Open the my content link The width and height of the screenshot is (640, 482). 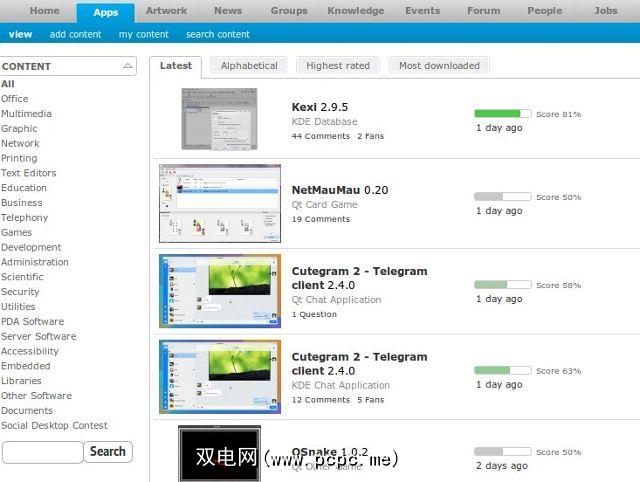(x=144, y=34)
